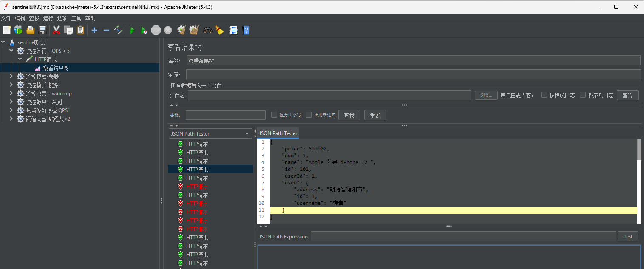Click the pipette icon of HTTP请求 tree node

(29, 59)
